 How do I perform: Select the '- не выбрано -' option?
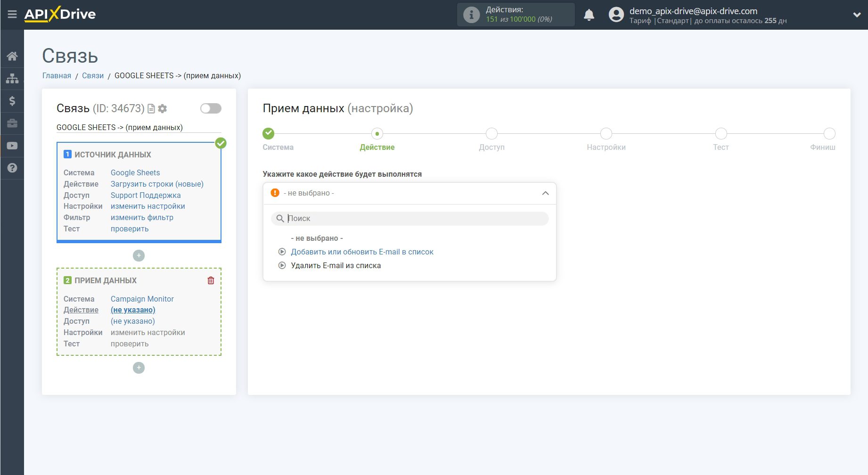click(317, 238)
